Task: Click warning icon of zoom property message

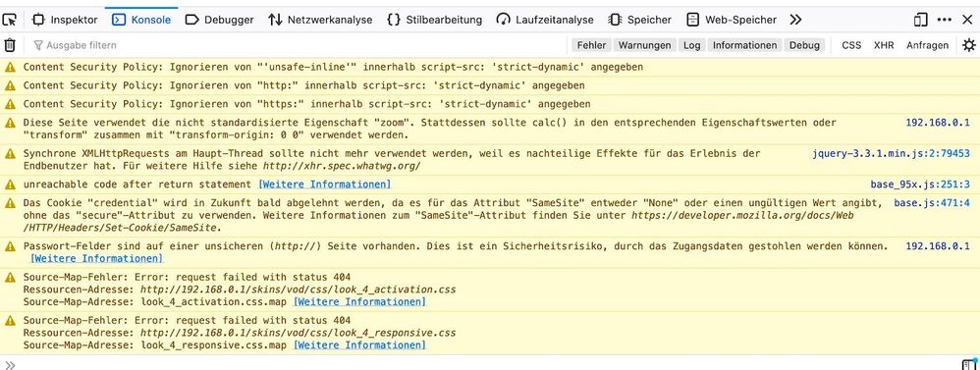Action: click(10, 123)
